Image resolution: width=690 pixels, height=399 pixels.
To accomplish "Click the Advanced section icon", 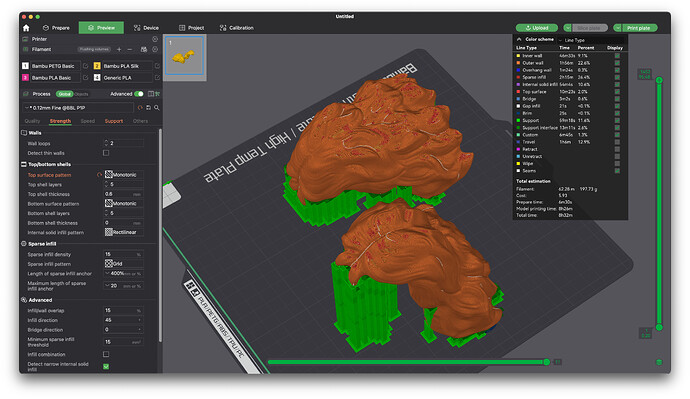I will pyautogui.click(x=24, y=300).
